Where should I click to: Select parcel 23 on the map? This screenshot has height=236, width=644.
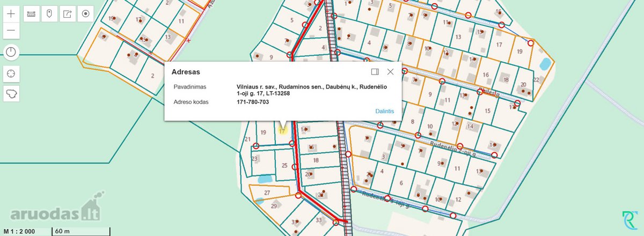(255, 159)
